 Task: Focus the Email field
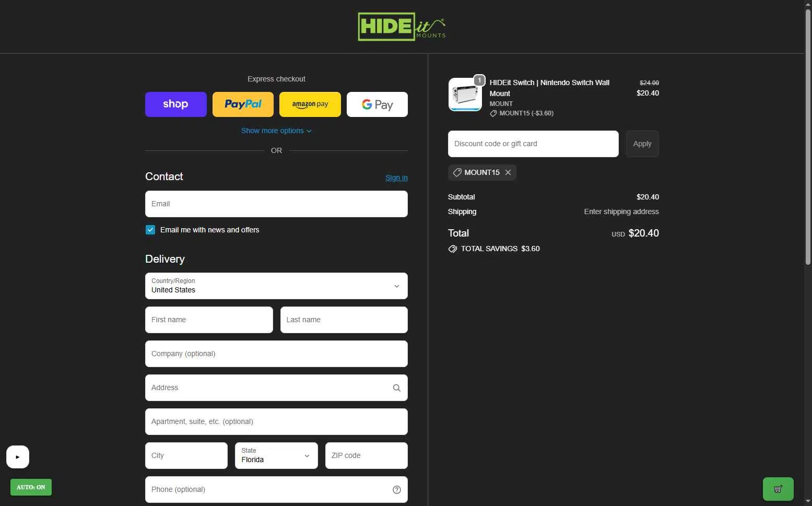coord(276,204)
